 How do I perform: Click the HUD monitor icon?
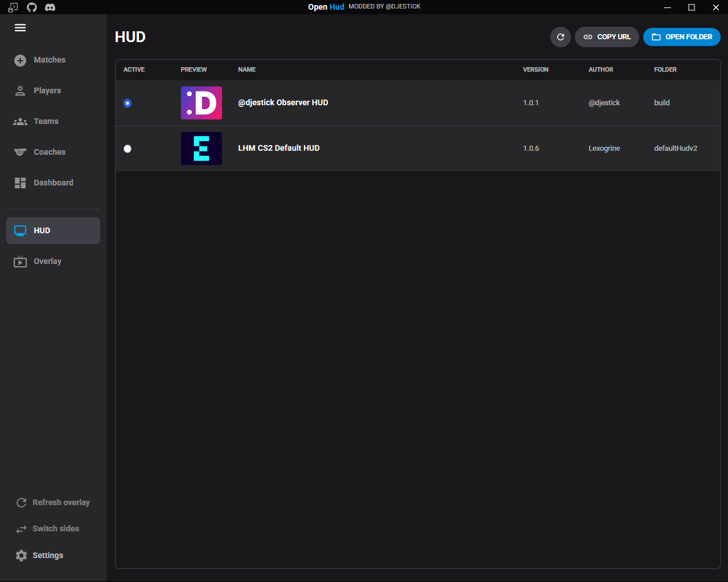[20, 230]
